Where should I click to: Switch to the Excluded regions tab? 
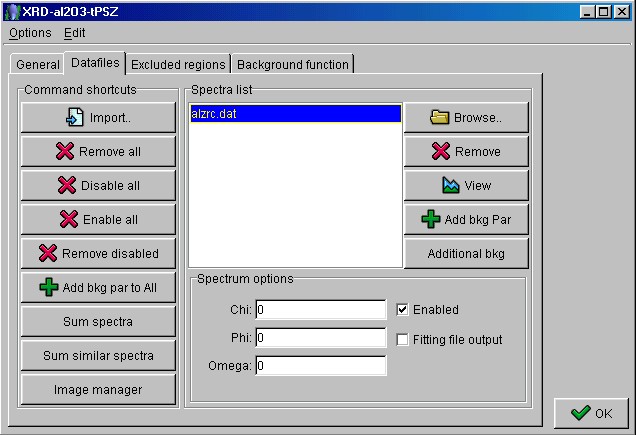(x=178, y=65)
